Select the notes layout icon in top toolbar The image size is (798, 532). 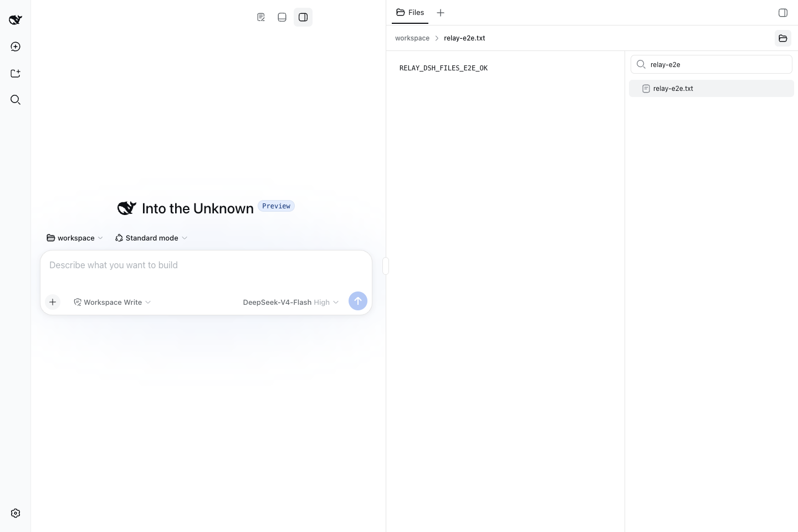point(261,17)
